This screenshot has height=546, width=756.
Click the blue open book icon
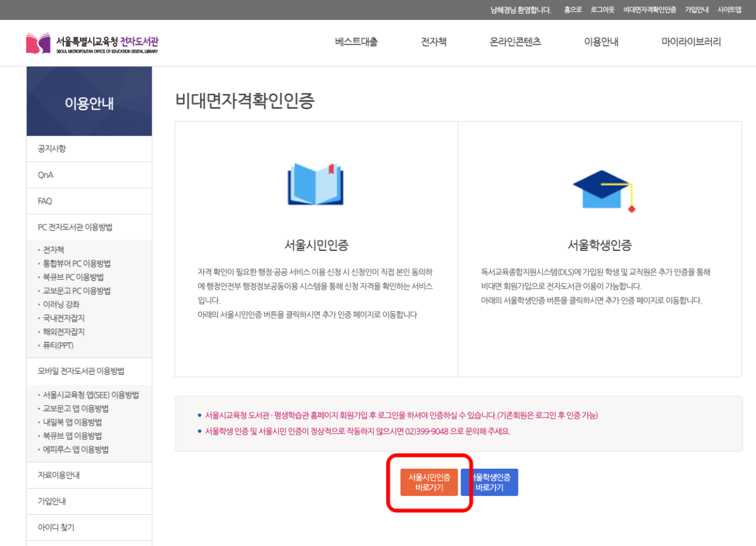click(x=315, y=184)
